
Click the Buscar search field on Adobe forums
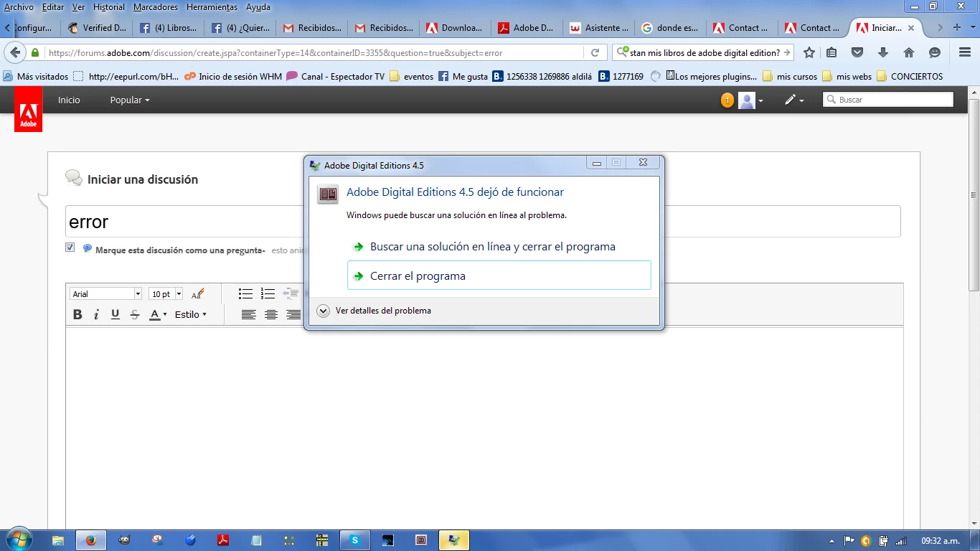(x=888, y=100)
